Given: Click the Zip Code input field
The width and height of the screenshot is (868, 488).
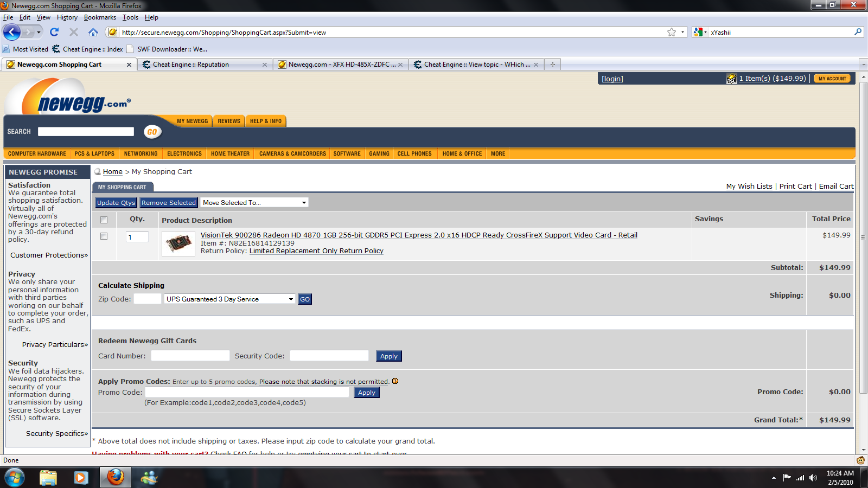Looking at the screenshot, I should [148, 299].
